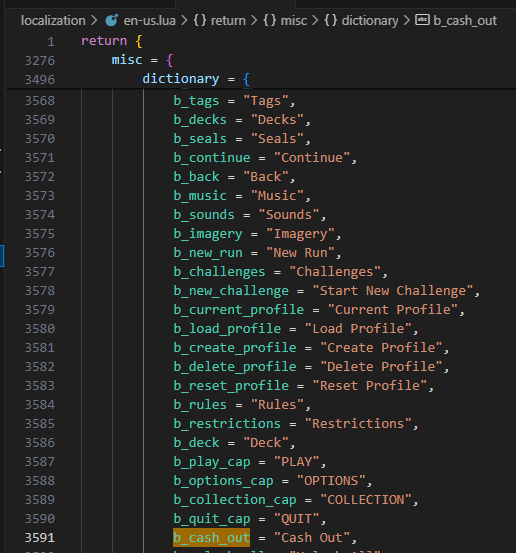Place cursor in "COLLECTION" string value

(x=366, y=499)
